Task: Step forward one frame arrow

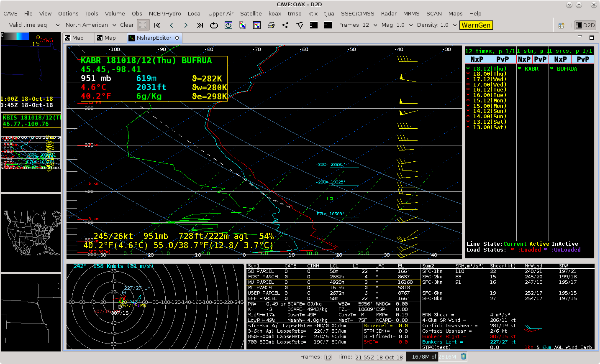Action: pyautogui.click(x=186, y=25)
